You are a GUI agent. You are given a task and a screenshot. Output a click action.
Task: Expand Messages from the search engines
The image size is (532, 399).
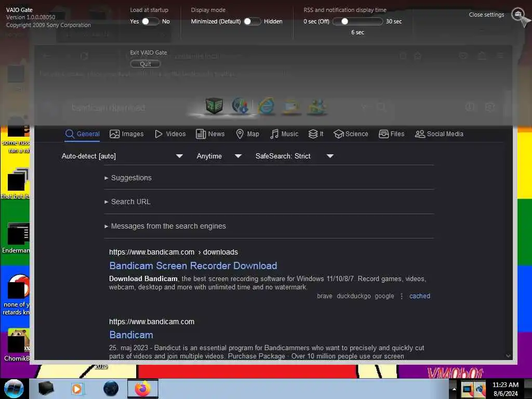pos(165,226)
